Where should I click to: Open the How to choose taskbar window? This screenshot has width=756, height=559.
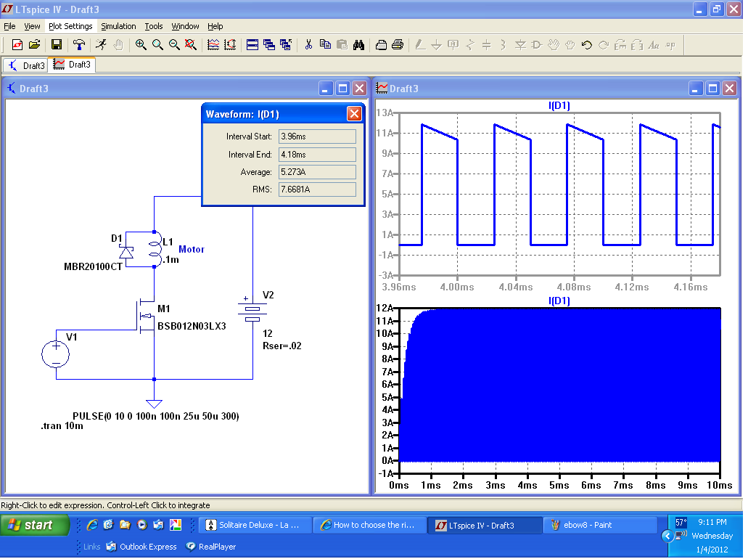370,525
